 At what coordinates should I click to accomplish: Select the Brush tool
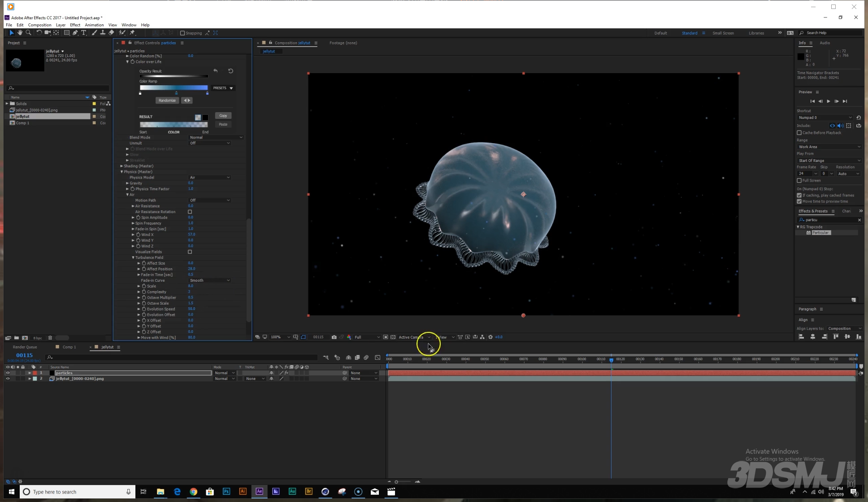pyautogui.click(x=94, y=33)
